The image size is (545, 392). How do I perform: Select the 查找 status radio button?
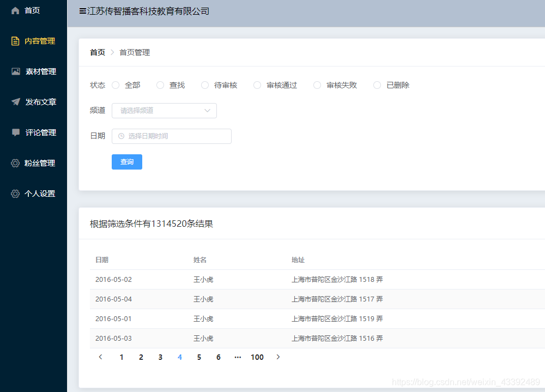160,85
